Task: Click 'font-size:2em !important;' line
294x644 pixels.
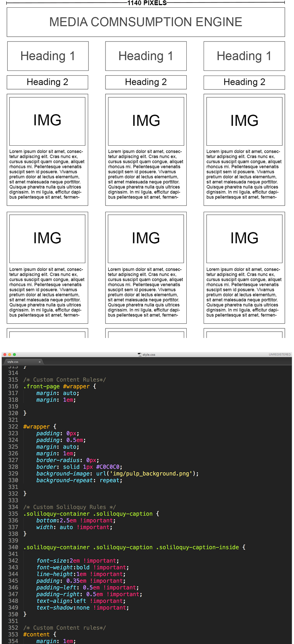Action: point(78,560)
